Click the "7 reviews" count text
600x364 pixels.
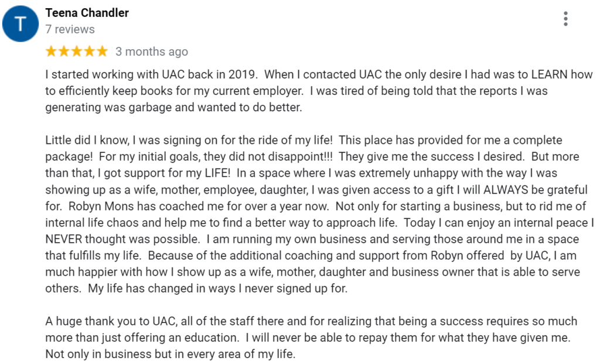tap(70, 29)
